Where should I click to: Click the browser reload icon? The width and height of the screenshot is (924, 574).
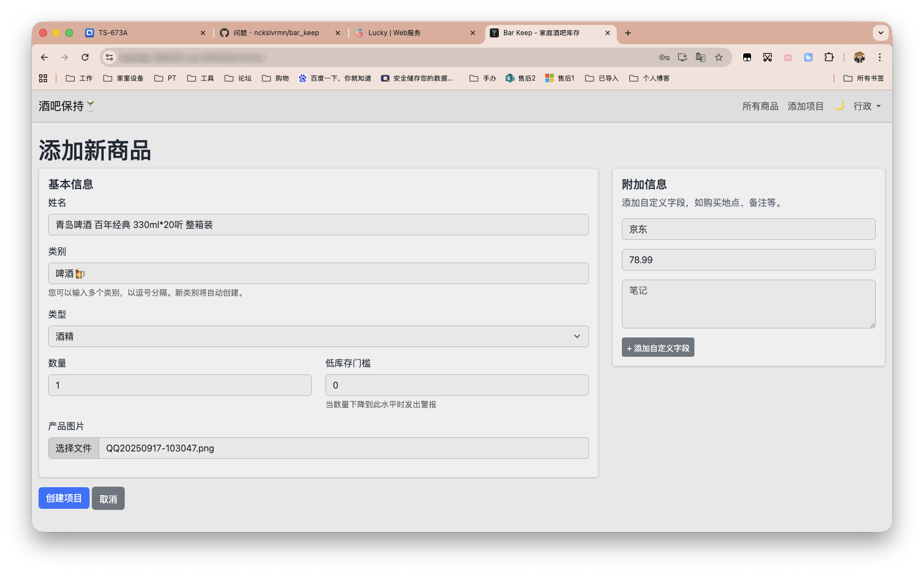85,57
